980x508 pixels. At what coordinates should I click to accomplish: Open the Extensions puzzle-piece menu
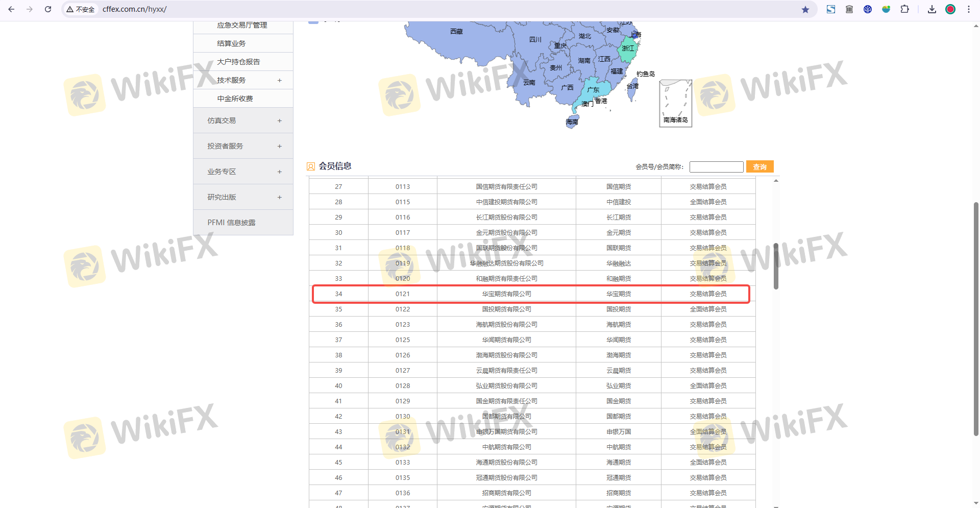pos(904,9)
